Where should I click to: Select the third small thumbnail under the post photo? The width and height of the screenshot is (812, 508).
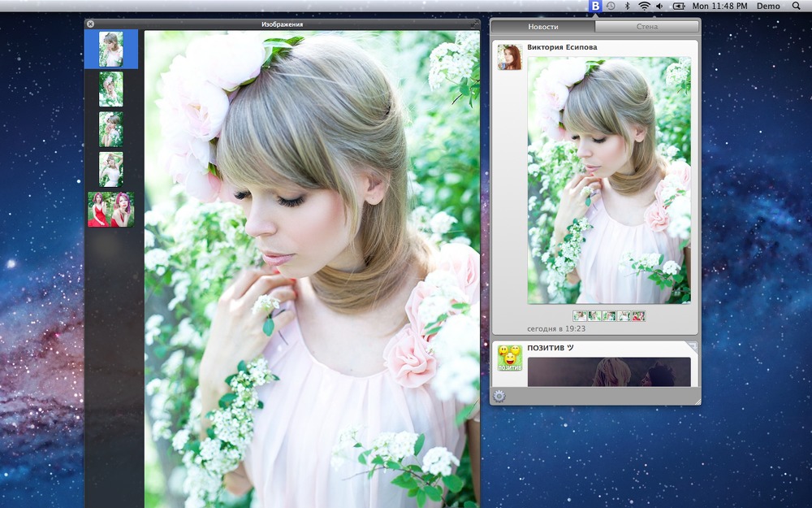609,315
